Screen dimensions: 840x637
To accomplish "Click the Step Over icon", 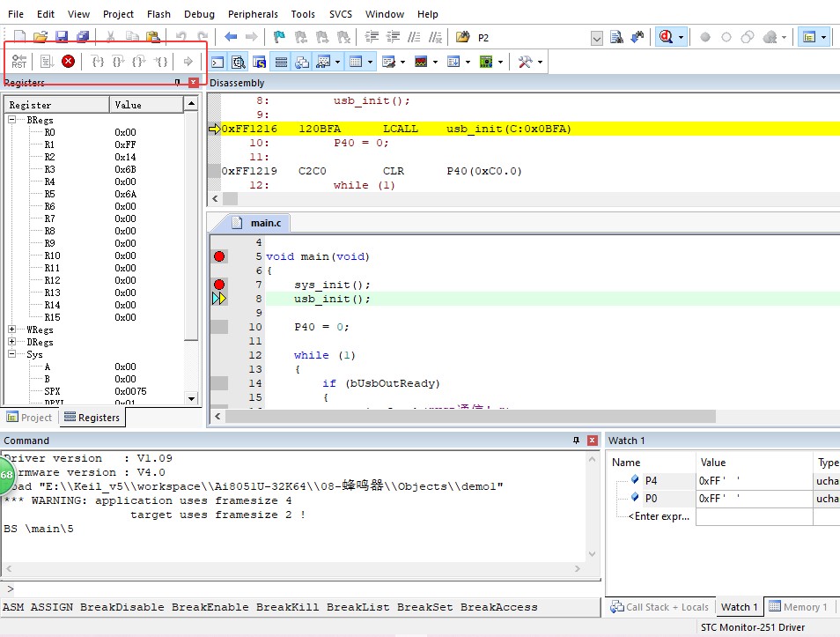I will (118, 62).
